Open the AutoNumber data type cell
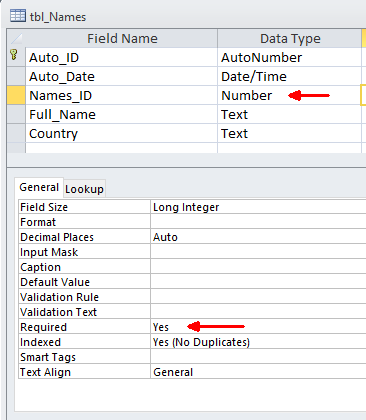The image size is (366, 420). point(290,57)
